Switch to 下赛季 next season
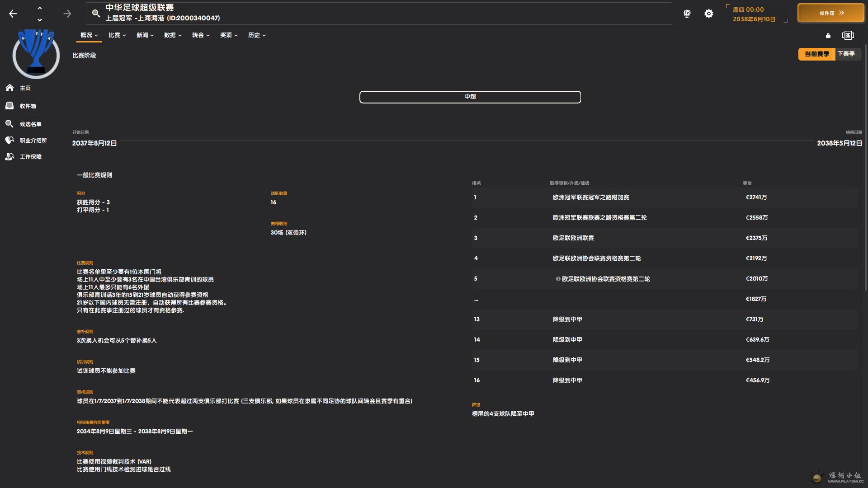 [846, 54]
